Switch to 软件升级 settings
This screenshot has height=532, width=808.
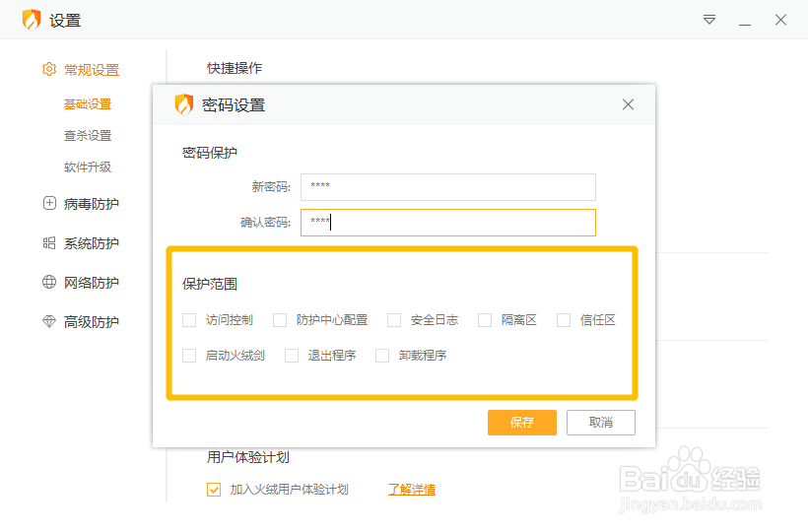[x=88, y=166]
